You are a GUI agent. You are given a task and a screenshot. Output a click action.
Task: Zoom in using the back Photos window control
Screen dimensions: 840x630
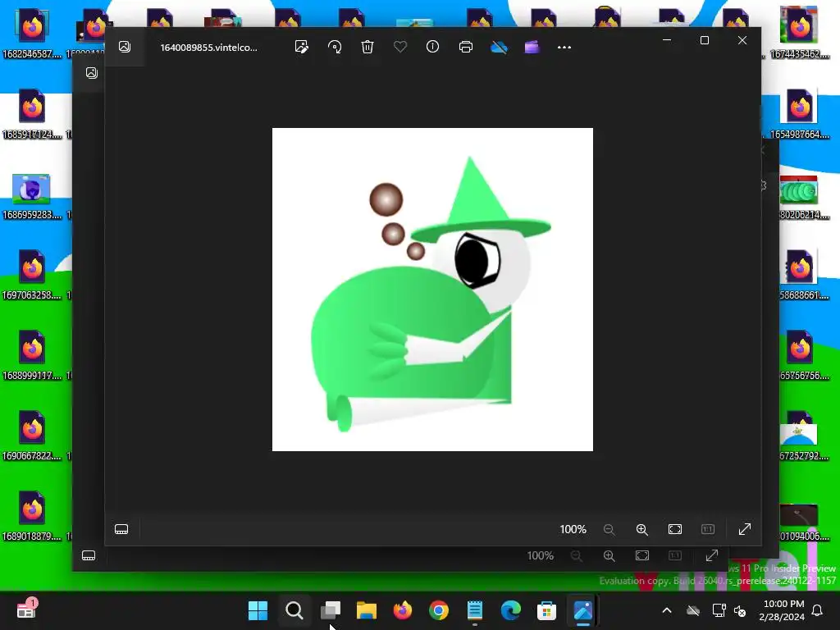coord(609,555)
